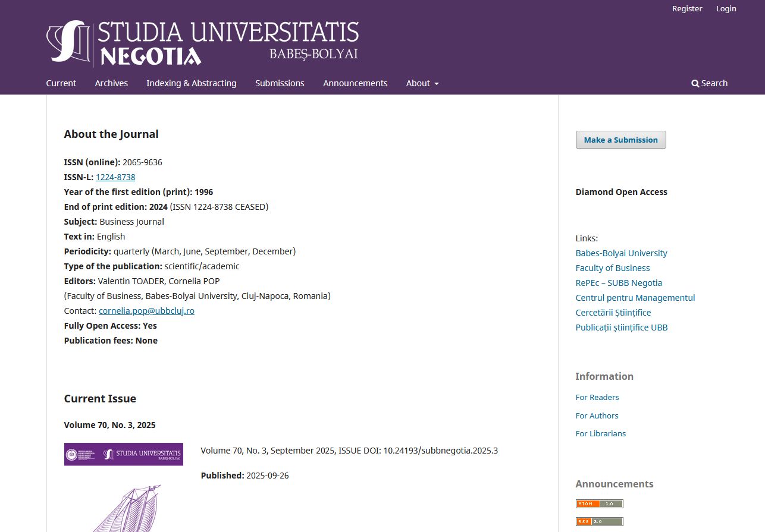Open the RePEc – SUBB Negotia link
The width and height of the screenshot is (765, 532).
[619, 283]
